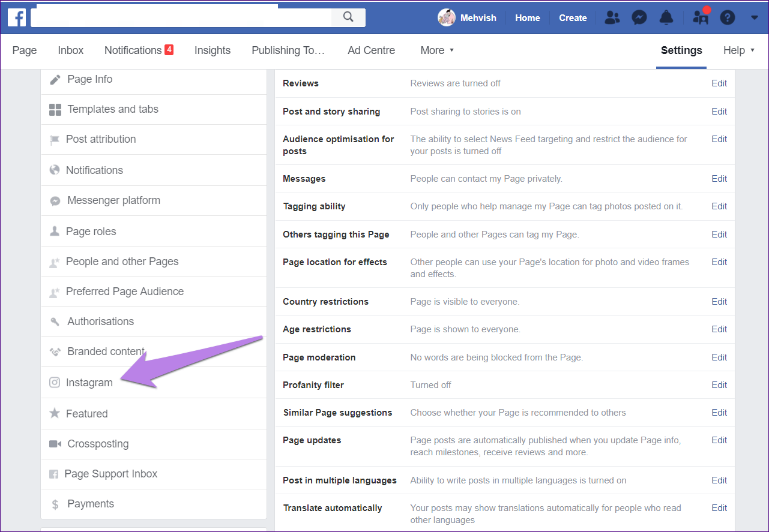Click the 'Turned off' profanity status text
This screenshot has height=532, width=769.
[x=430, y=385]
